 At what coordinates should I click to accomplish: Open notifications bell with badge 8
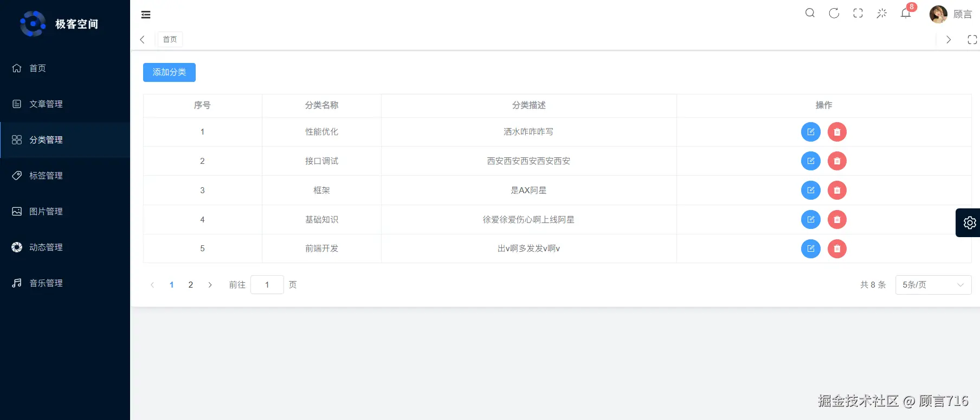tap(906, 13)
